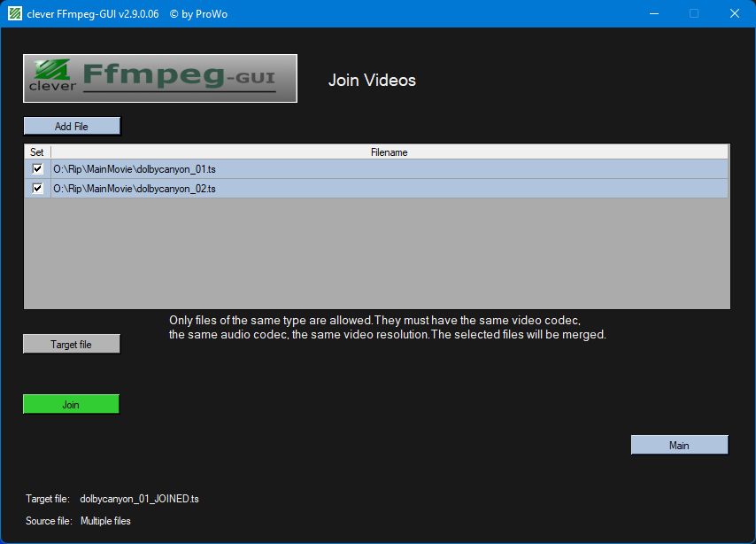Click the Add File button

(72, 126)
